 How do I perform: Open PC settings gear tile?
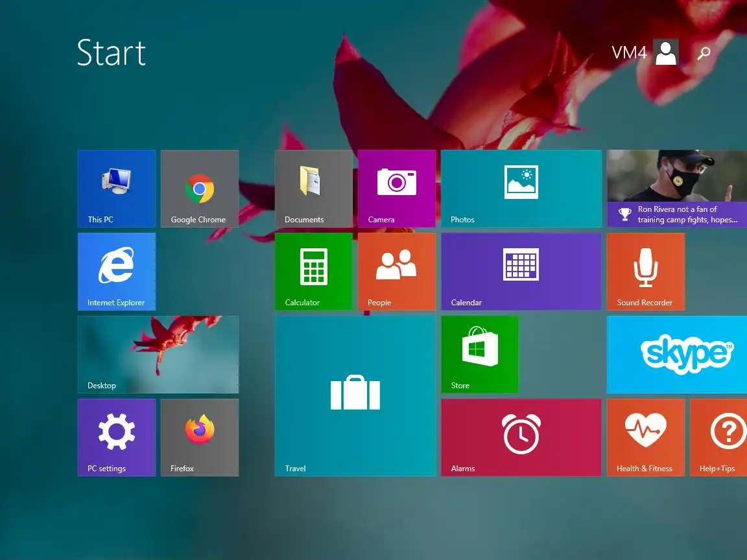click(x=117, y=437)
